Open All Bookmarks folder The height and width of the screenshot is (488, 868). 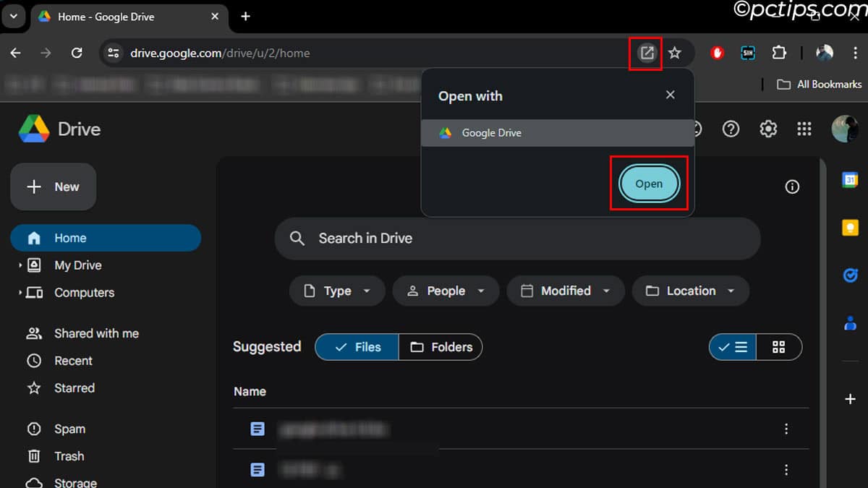tap(820, 85)
